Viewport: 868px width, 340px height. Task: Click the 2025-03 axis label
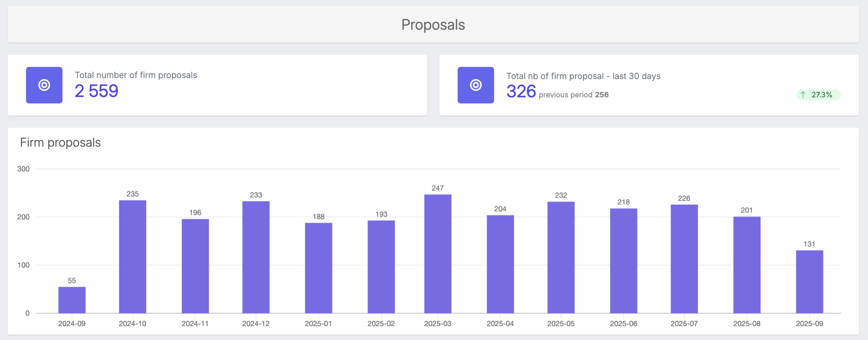pyautogui.click(x=437, y=323)
